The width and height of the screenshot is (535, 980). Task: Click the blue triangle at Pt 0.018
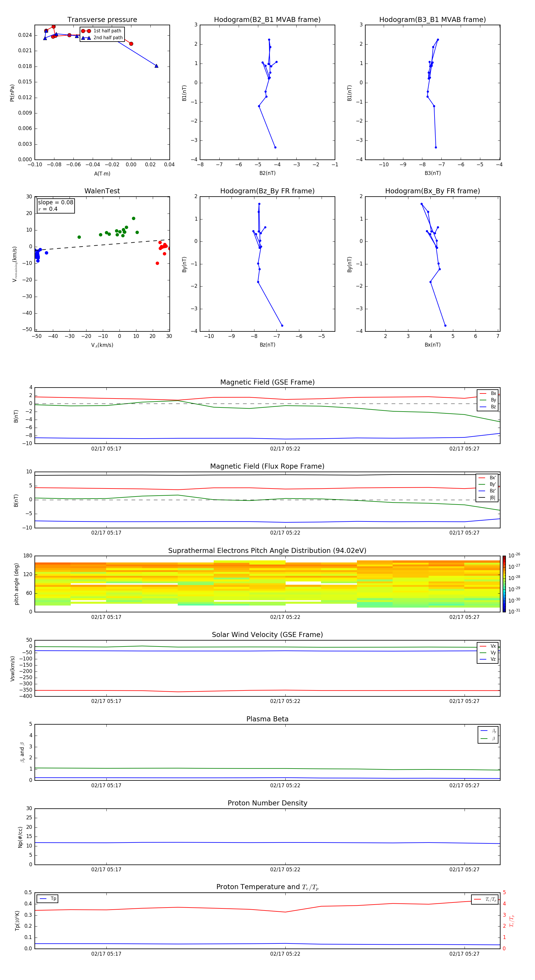click(x=157, y=66)
